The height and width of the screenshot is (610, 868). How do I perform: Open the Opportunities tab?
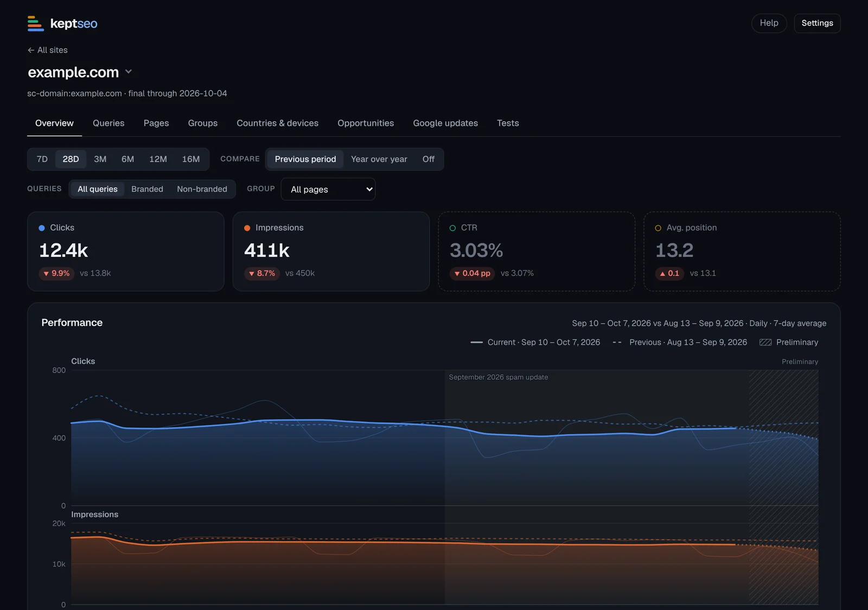(x=366, y=123)
